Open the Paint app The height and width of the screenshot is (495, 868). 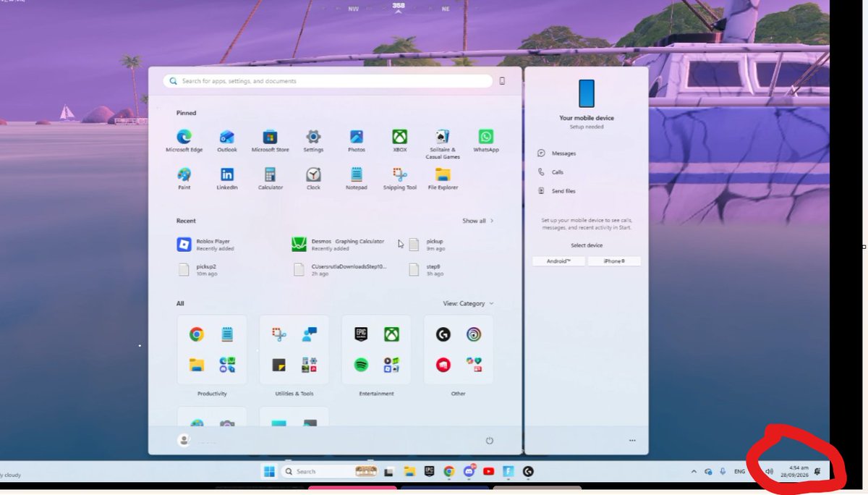click(184, 178)
